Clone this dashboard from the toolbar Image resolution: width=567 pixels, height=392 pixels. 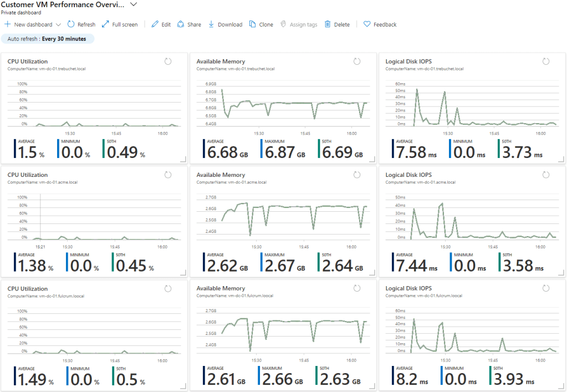pyautogui.click(x=253, y=24)
